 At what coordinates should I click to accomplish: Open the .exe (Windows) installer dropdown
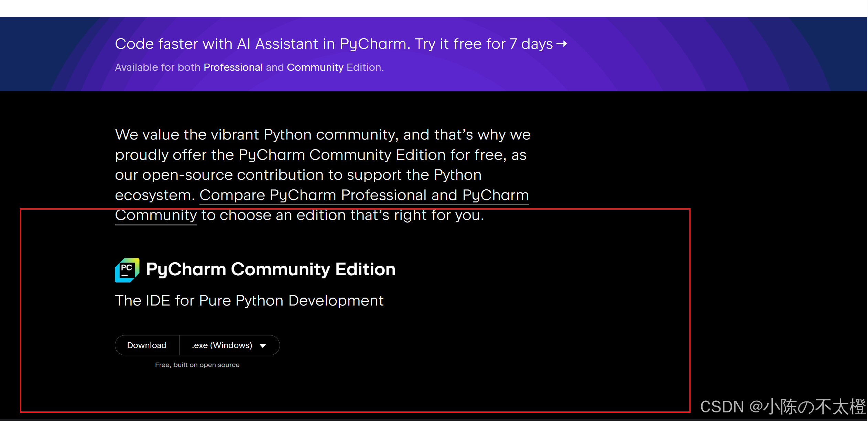[x=229, y=345]
